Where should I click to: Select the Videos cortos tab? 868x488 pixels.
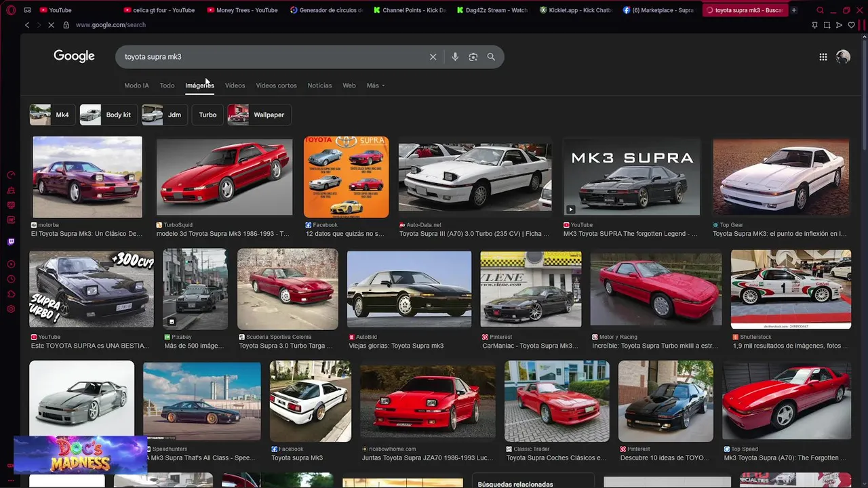point(276,85)
